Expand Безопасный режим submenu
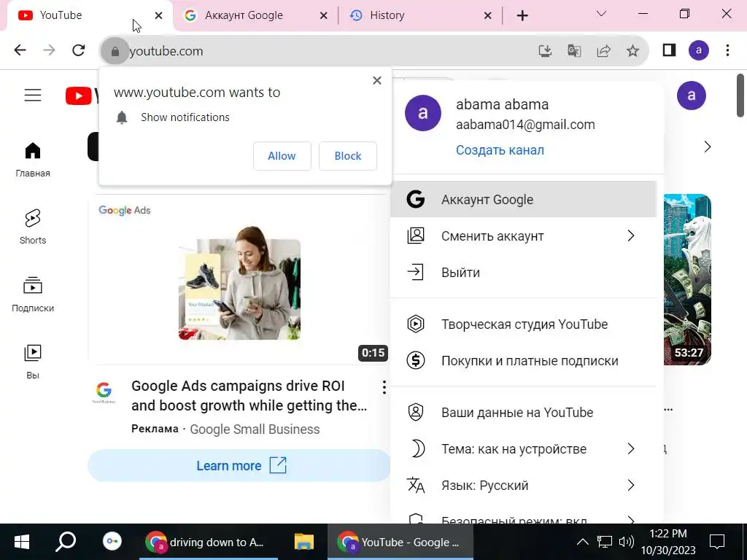Screen dimensions: 747x560 click(x=524, y=516)
